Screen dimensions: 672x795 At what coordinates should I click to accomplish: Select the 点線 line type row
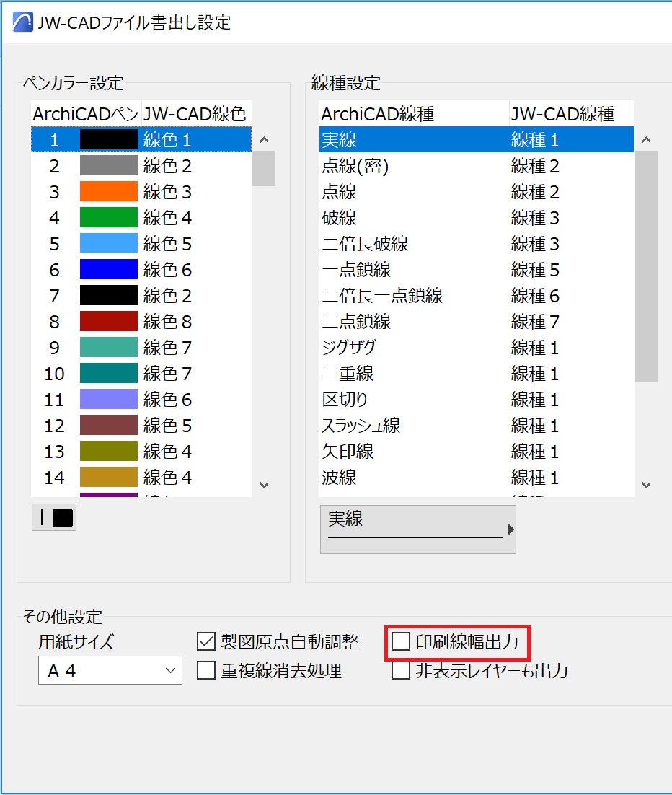(477, 192)
